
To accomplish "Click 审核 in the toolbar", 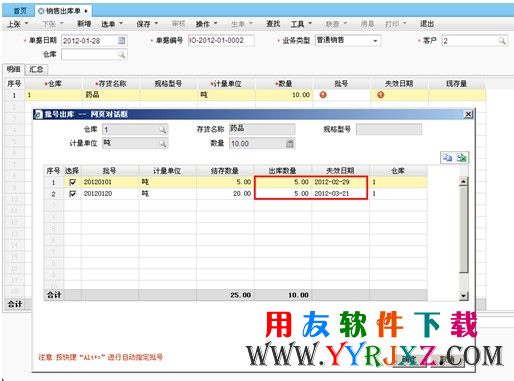I will coord(178,24).
